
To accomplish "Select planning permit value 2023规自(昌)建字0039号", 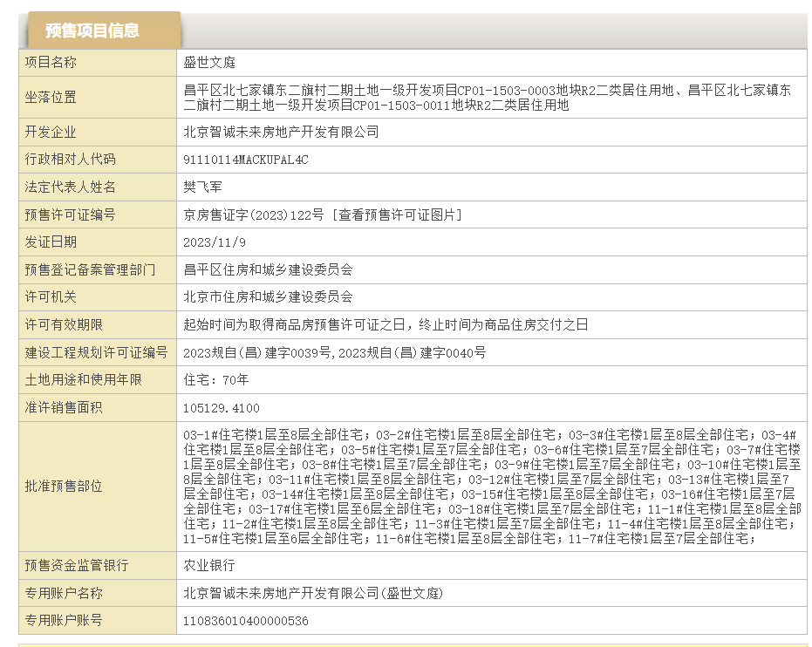I will coord(256,353).
